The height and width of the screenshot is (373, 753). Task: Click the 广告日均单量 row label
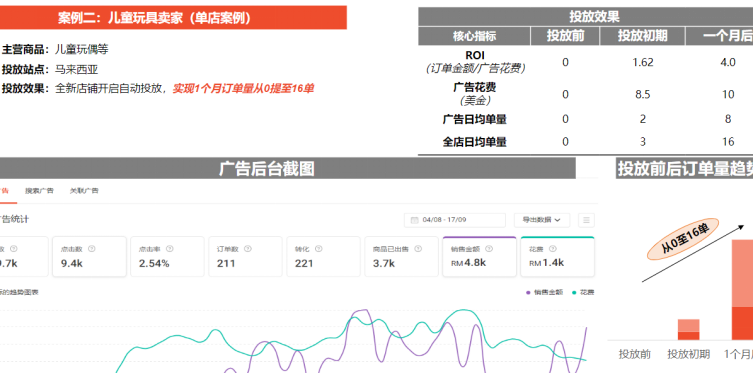tap(474, 119)
